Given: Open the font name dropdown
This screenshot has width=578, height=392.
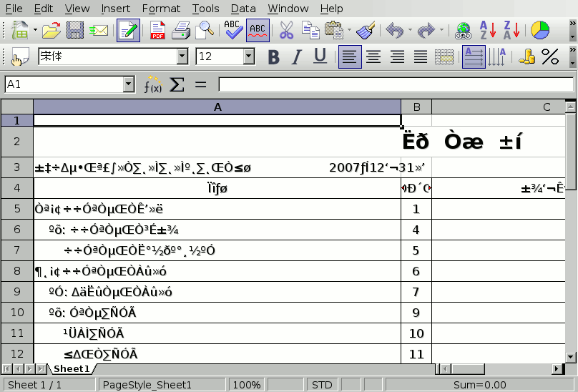Looking at the screenshot, I should (182, 57).
